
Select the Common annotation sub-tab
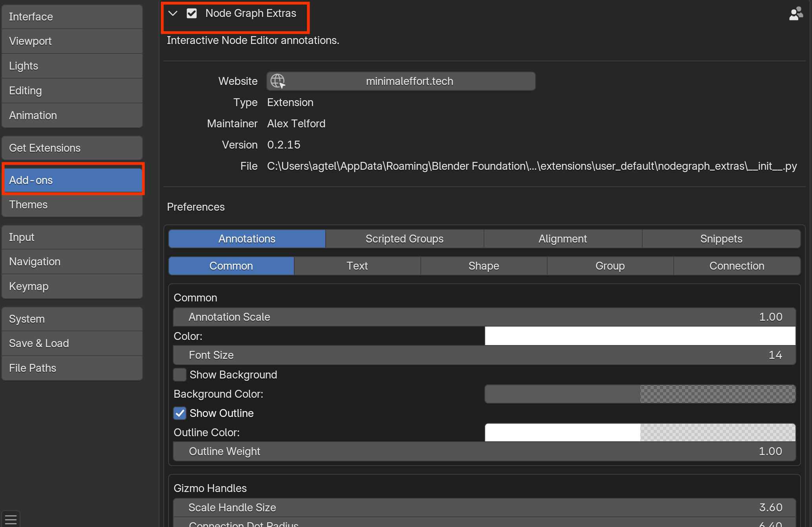pos(231,266)
